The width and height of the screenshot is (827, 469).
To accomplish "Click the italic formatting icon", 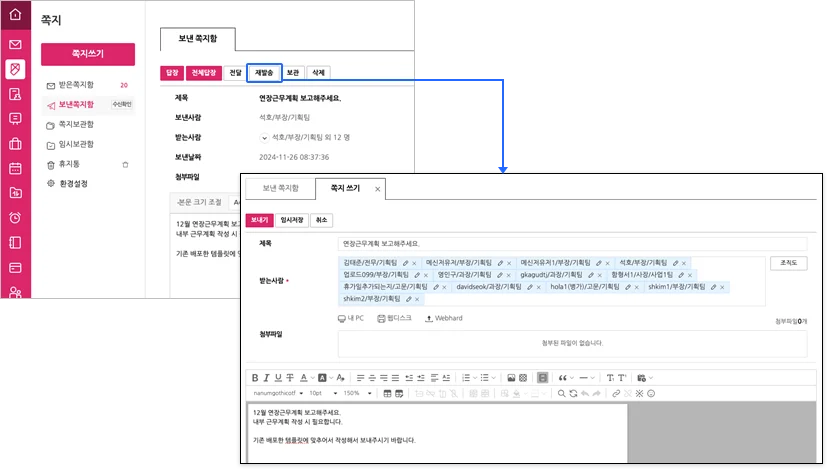I will 266,378.
